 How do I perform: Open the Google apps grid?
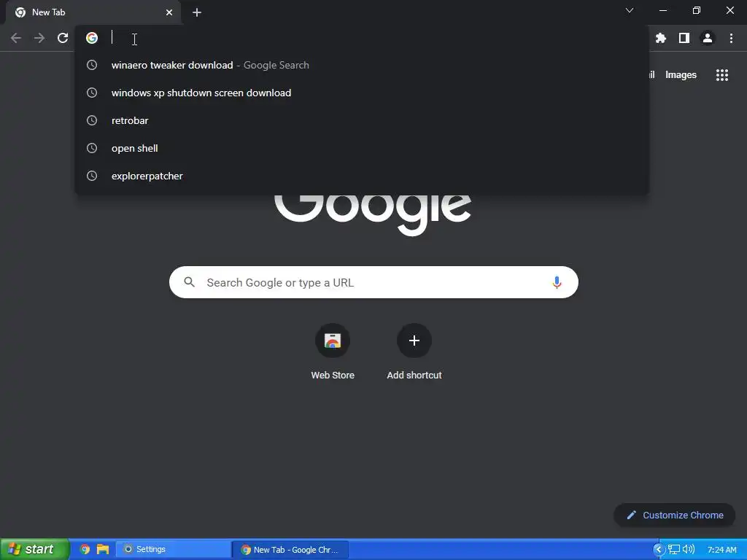click(x=722, y=75)
